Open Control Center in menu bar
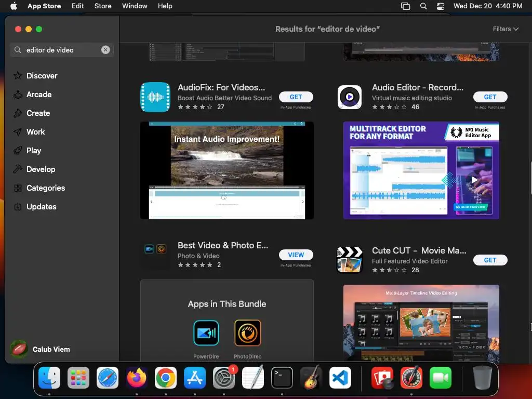 [x=441, y=6]
